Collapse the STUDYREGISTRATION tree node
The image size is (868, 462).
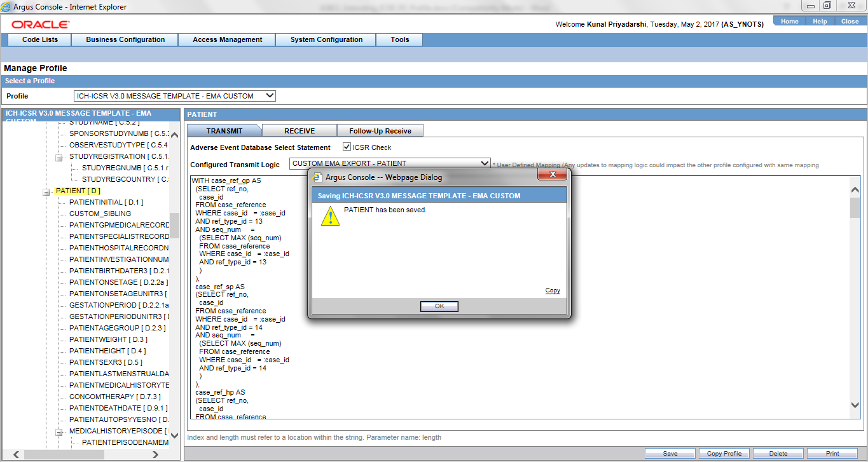pyautogui.click(x=59, y=157)
